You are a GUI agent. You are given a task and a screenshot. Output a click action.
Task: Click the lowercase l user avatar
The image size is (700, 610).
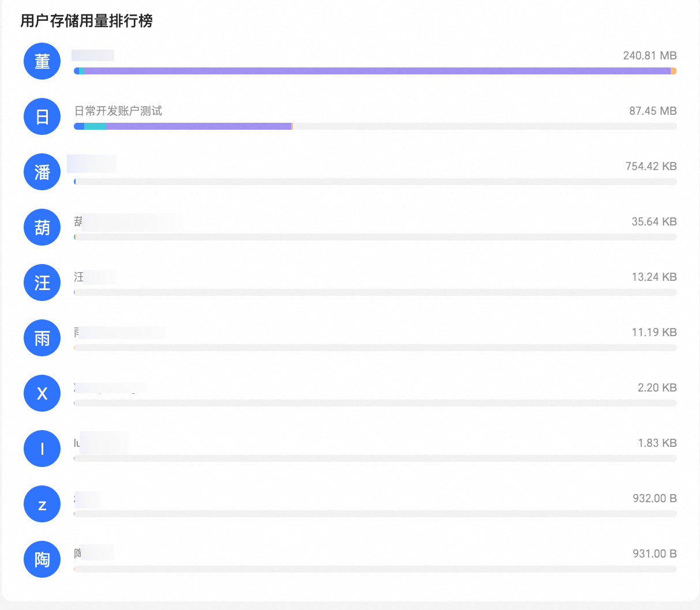click(42, 449)
